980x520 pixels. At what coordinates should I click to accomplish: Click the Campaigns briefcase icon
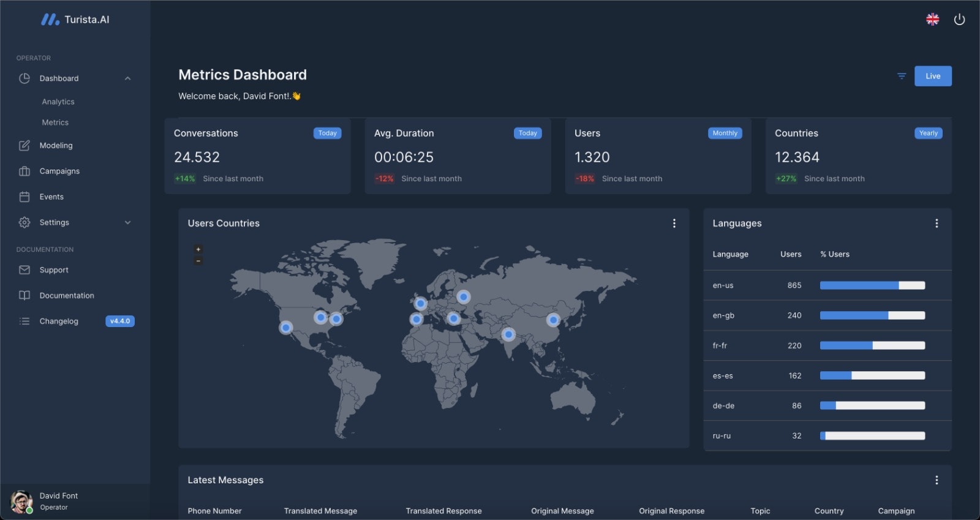click(24, 171)
